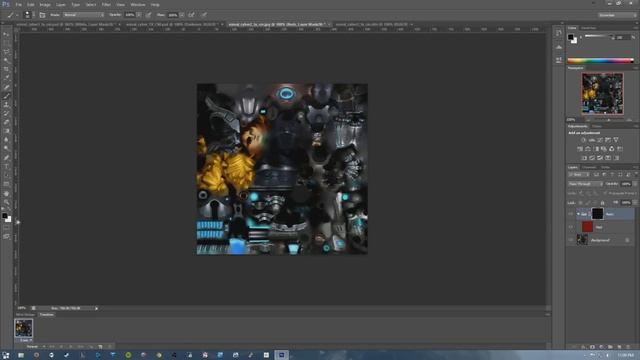Select the layer mask thumbnail on group

tap(597, 214)
